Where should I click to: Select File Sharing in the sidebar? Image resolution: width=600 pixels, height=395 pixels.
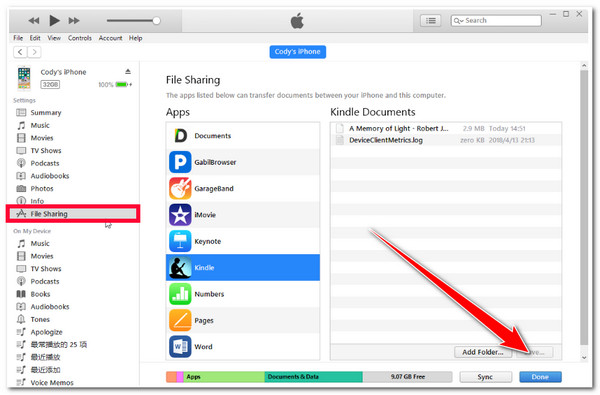tap(73, 214)
